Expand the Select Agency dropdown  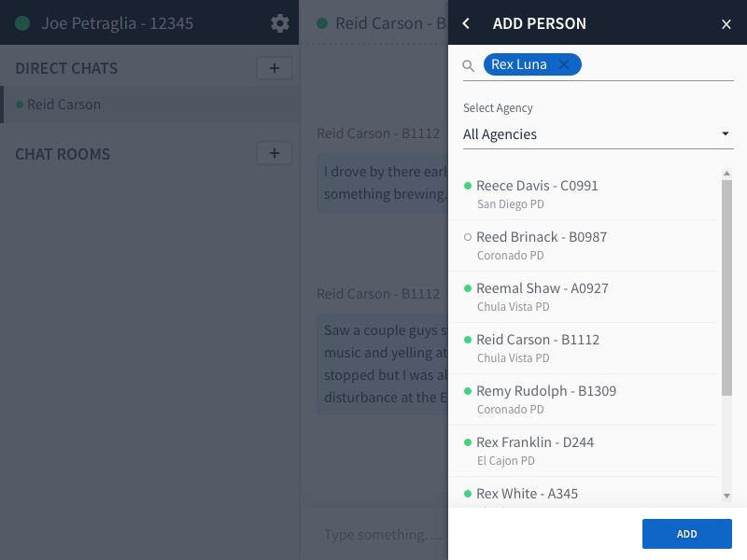598,134
